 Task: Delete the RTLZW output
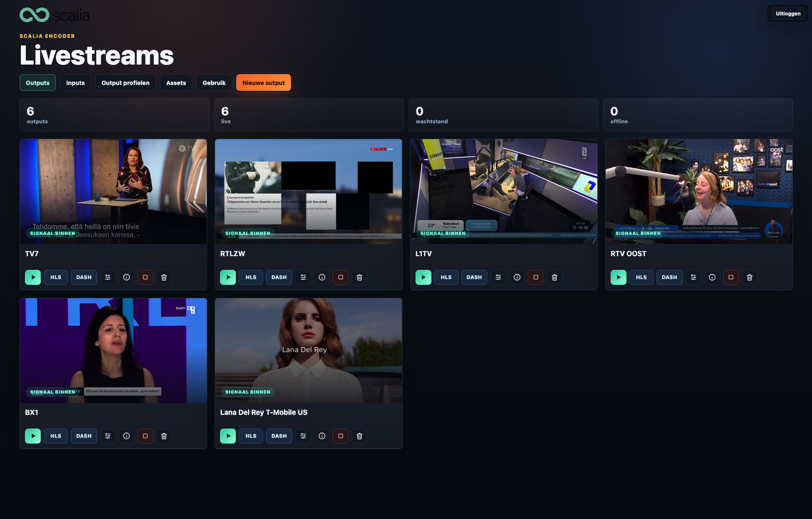(x=359, y=277)
